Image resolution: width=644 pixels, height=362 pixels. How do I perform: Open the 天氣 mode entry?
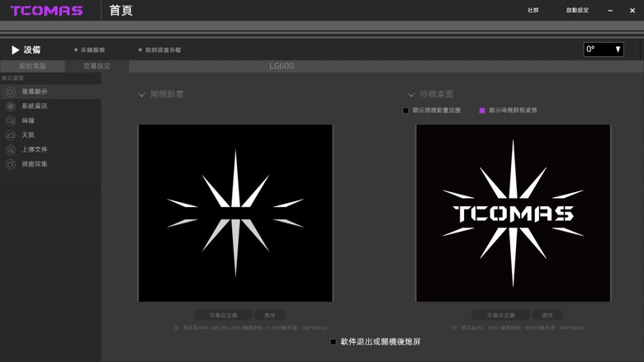[x=50, y=135]
